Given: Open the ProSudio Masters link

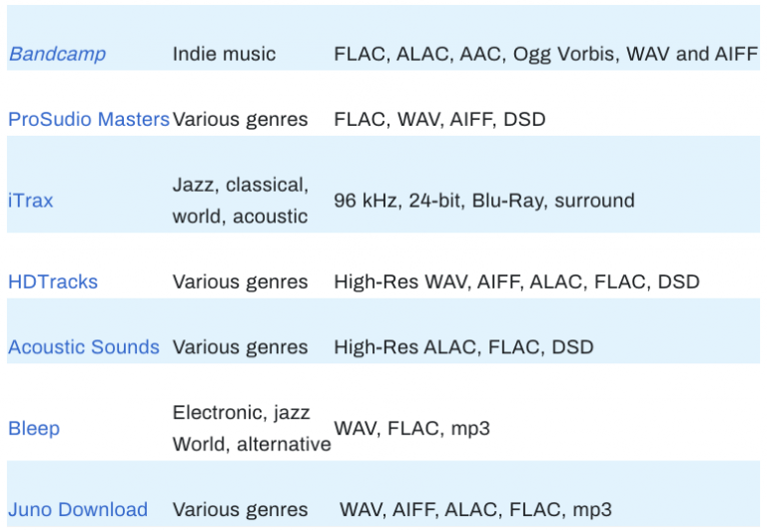Looking at the screenshot, I should click(89, 120).
